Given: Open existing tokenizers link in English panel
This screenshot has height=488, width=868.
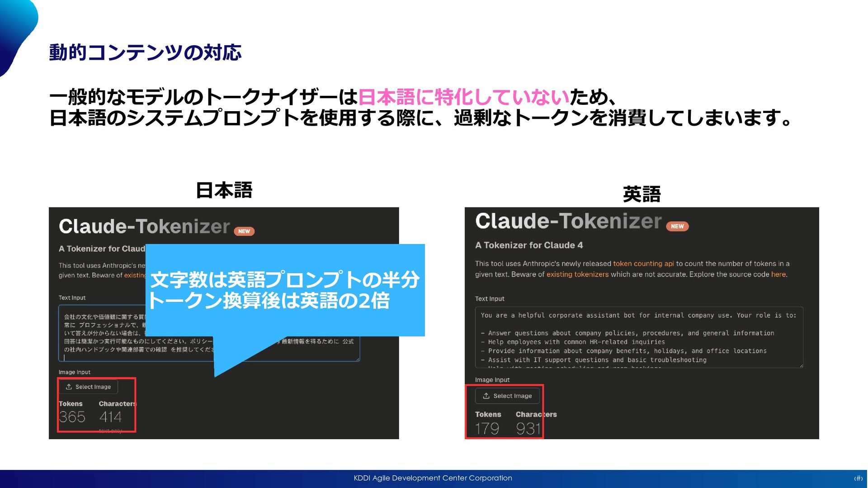Looking at the screenshot, I should coord(577,274).
